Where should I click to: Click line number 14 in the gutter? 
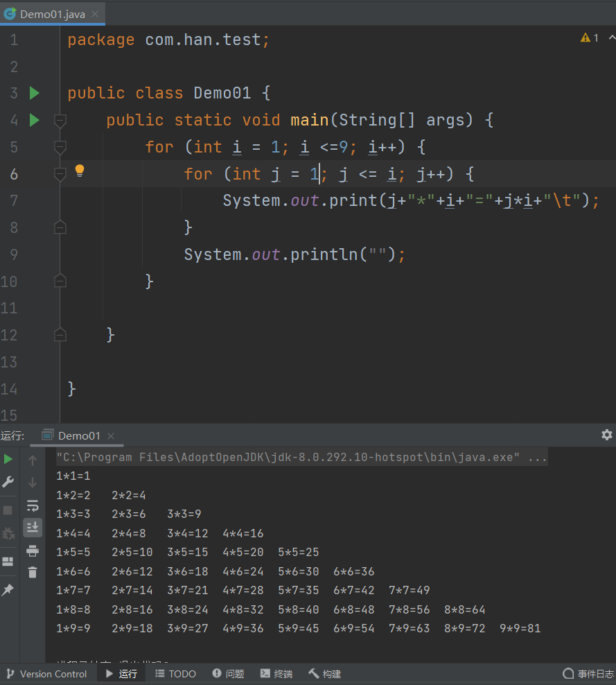9,389
